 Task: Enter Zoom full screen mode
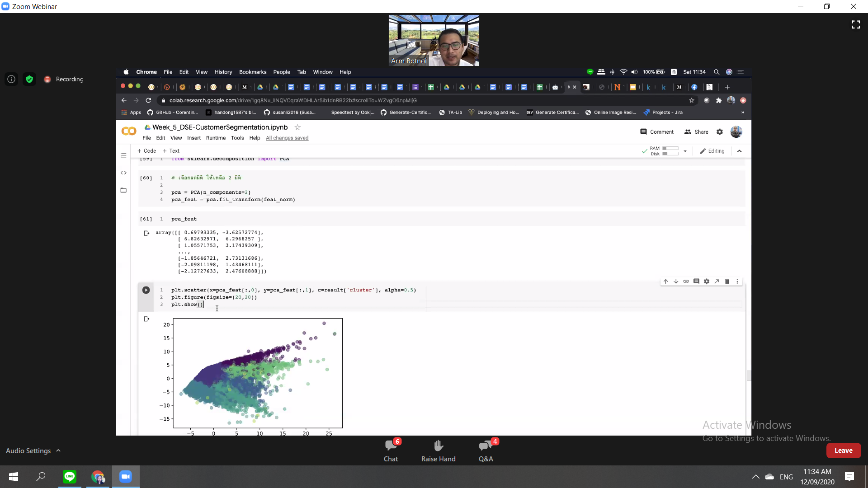(x=856, y=24)
